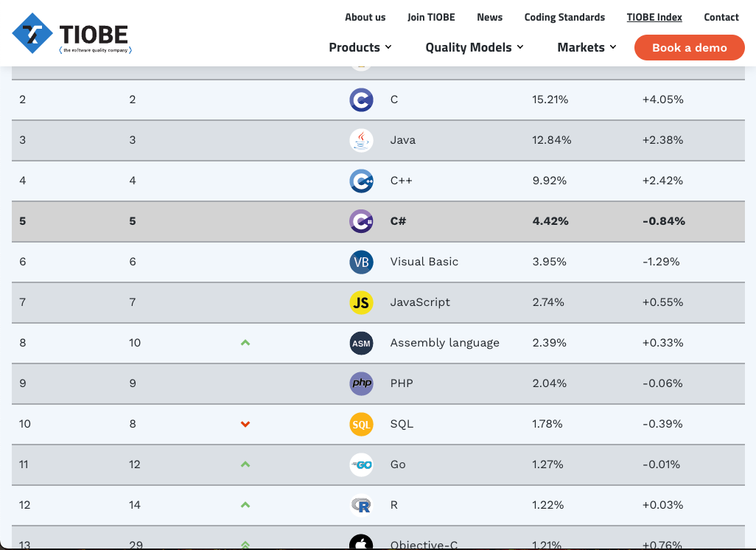
Task: Open the Quality Models dropdown
Action: point(474,47)
